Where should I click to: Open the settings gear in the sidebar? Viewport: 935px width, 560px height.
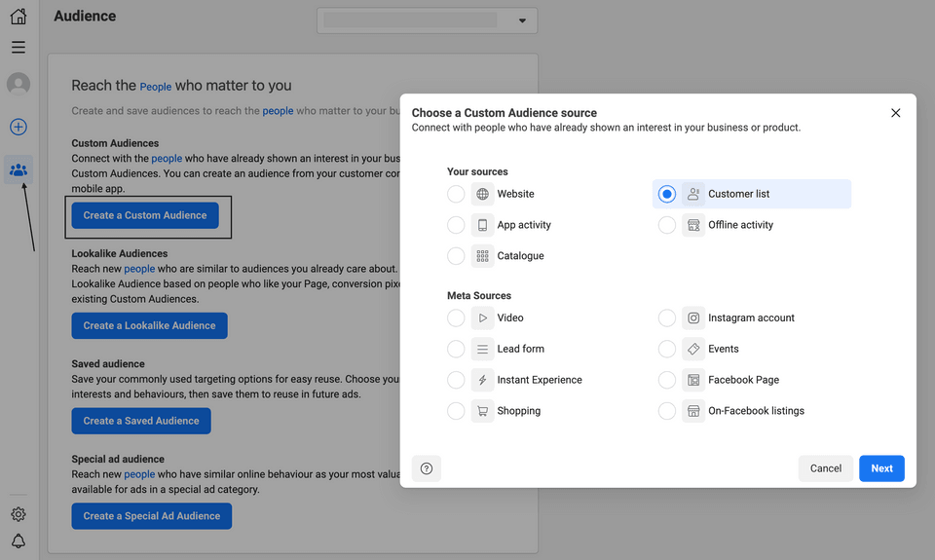pos(19,514)
